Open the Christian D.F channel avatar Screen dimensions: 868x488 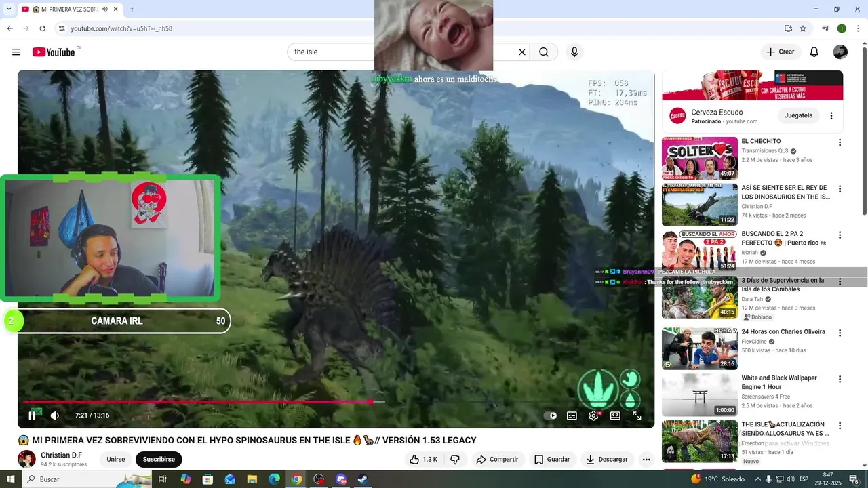pos(26,460)
